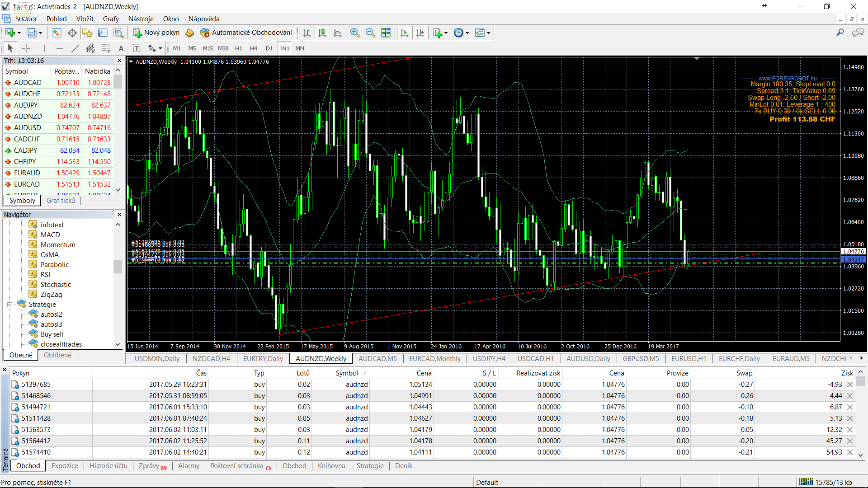Open the periodicity clock dropdown
The height and width of the screenshot is (488, 868).
pyautogui.click(x=467, y=33)
